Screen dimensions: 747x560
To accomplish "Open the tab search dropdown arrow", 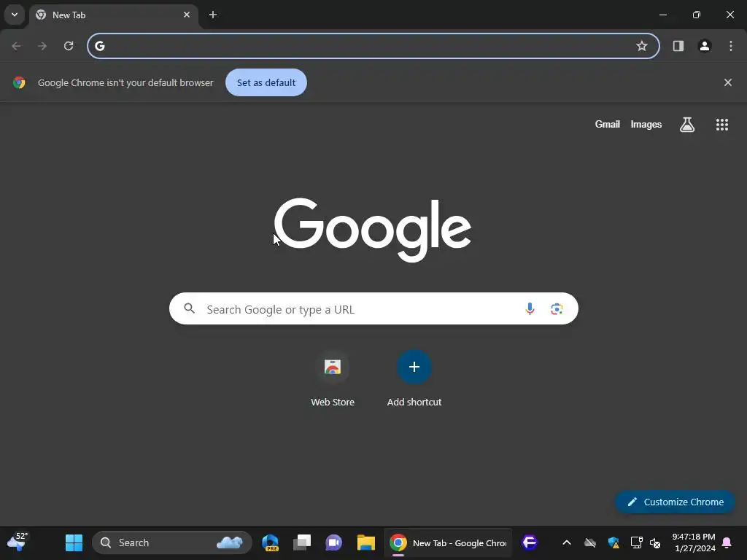I will point(15,15).
